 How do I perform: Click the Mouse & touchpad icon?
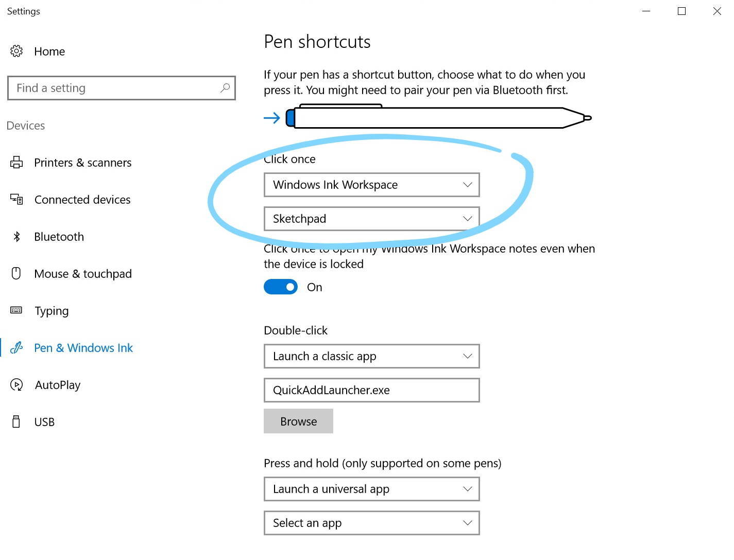click(x=16, y=273)
